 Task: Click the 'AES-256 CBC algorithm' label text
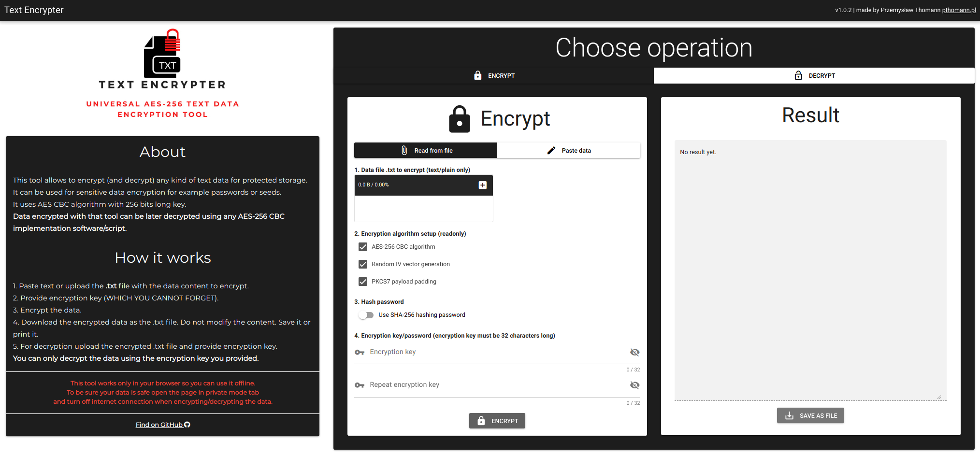[404, 247]
